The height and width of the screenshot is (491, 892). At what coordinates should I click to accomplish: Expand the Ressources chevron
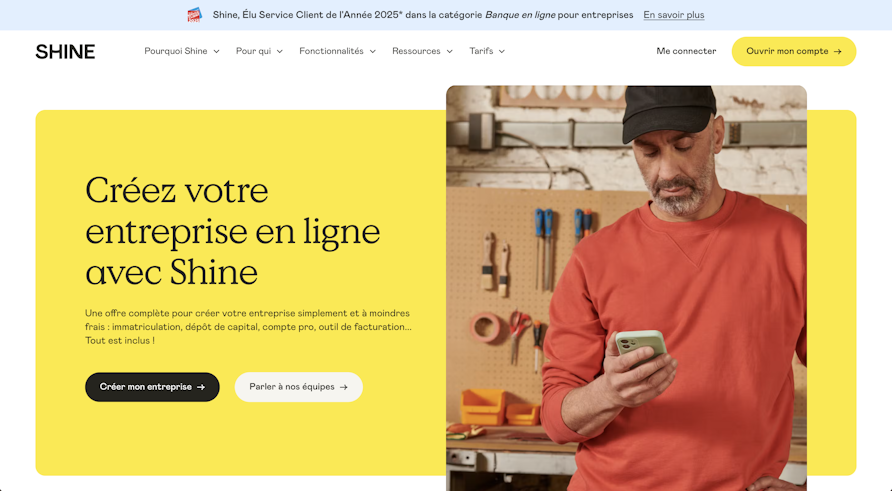point(449,52)
